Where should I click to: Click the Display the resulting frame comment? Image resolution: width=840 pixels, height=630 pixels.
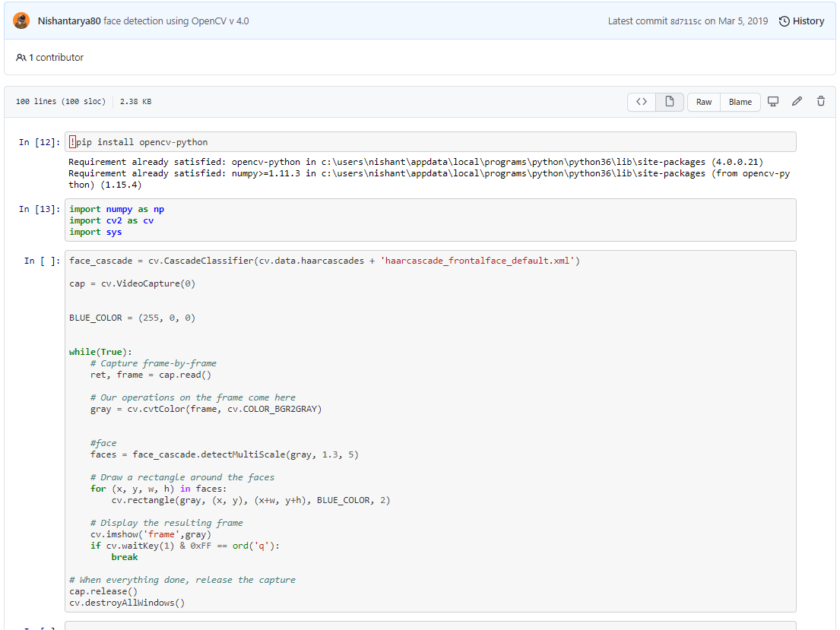[166, 524]
